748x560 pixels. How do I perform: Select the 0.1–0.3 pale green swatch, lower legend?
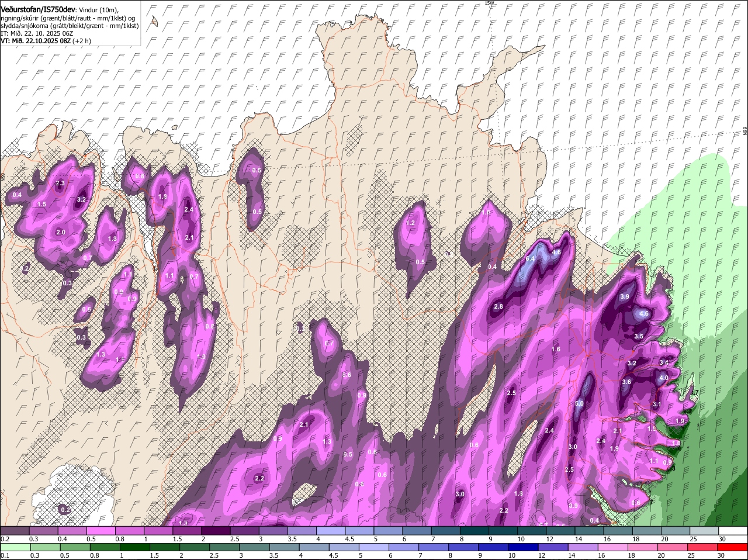pyautogui.click(x=15, y=547)
